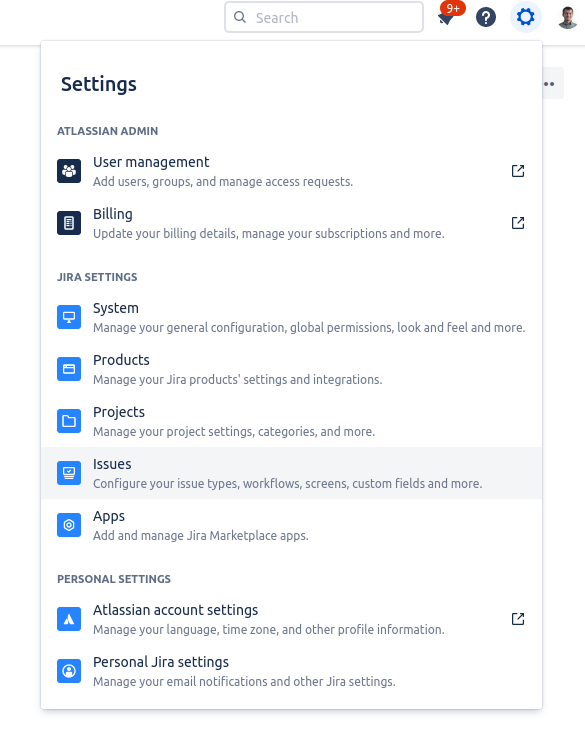Click the Issues checklist icon
Screen dimensions: 585x748
pyautogui.click(x=69, y=473)
